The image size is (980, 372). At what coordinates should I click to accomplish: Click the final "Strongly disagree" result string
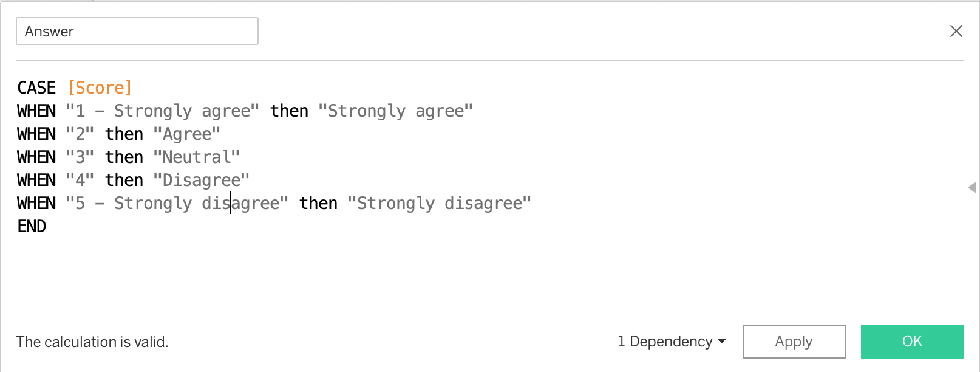(x=439, y=203)
